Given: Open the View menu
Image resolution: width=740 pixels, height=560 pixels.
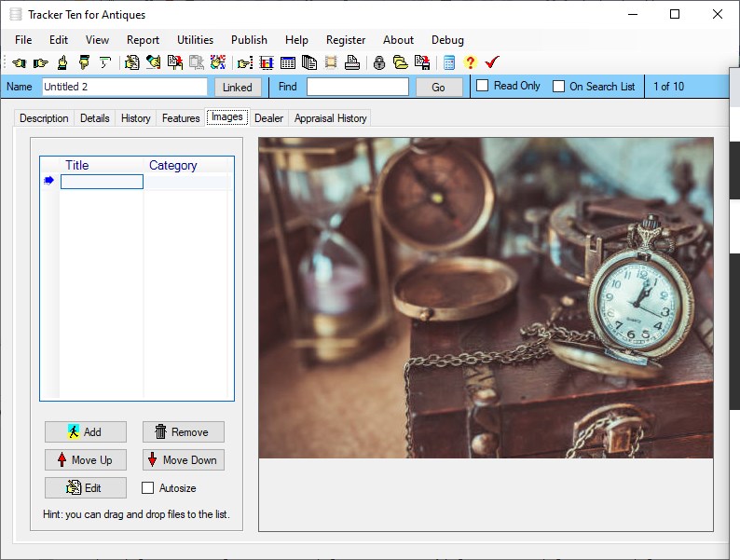Looking at the screenshot, I should [x=97, y=40].
